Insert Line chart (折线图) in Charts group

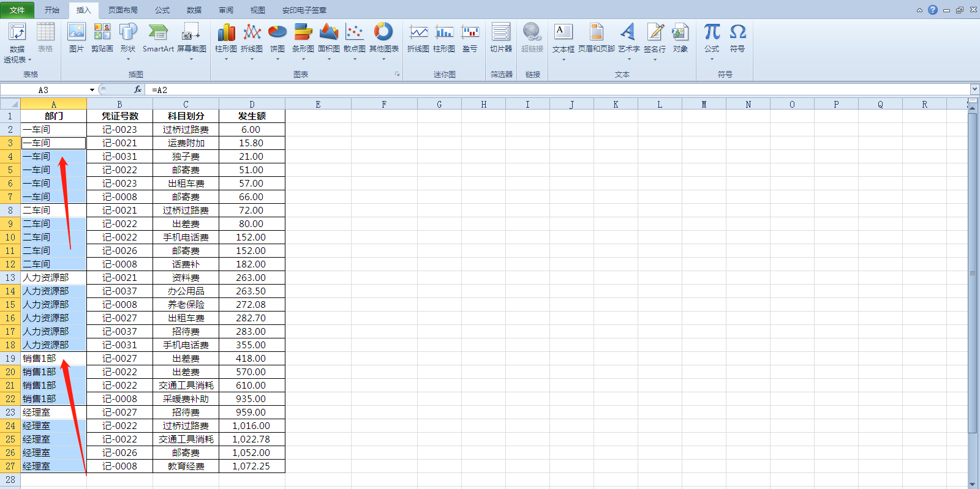(252, 32)
